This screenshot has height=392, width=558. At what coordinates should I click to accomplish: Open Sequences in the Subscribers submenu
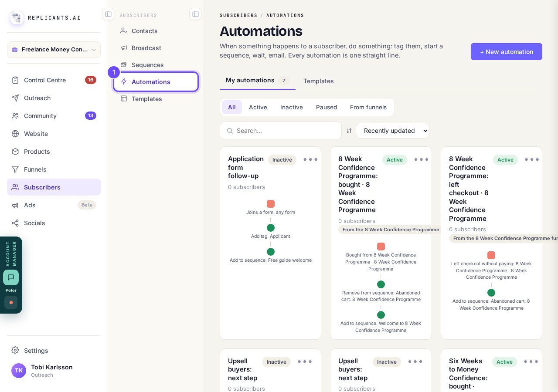click(x=156, y=64)
